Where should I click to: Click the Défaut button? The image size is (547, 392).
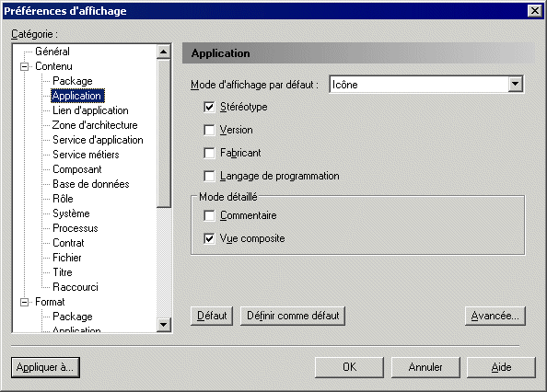212,316
